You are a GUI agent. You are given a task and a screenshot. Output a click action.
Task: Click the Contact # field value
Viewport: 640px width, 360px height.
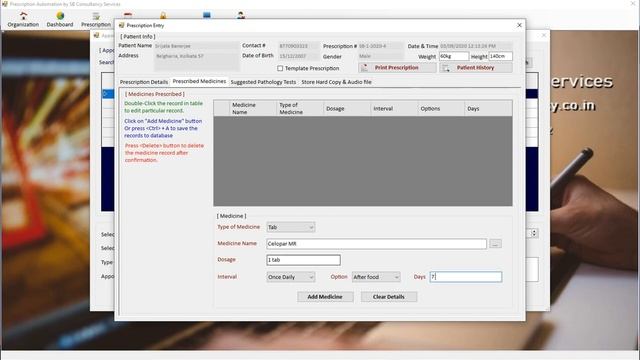pos(299,46)
